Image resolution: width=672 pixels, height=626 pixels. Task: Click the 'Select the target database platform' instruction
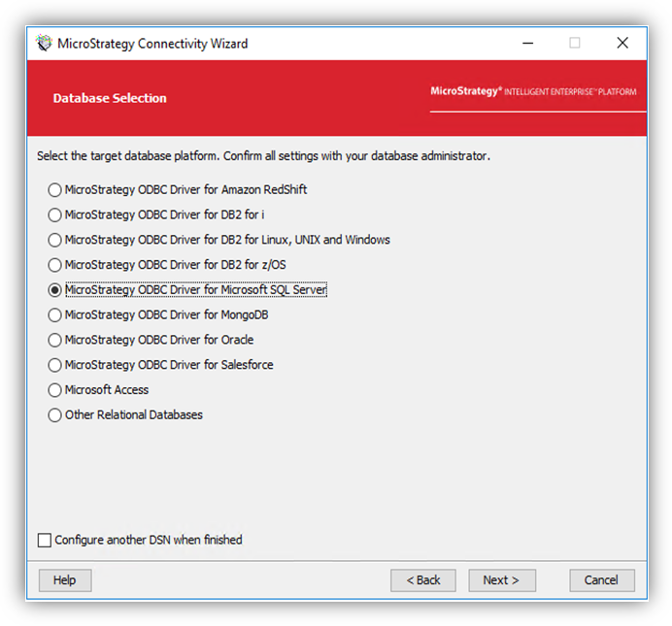click(x=263, y=156)
